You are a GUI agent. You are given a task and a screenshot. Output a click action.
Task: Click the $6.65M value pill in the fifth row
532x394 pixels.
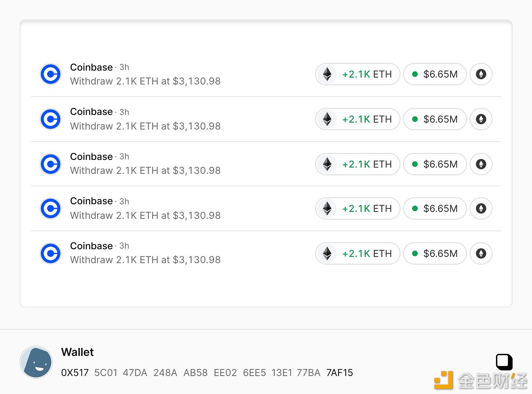(x=435, y=253)
